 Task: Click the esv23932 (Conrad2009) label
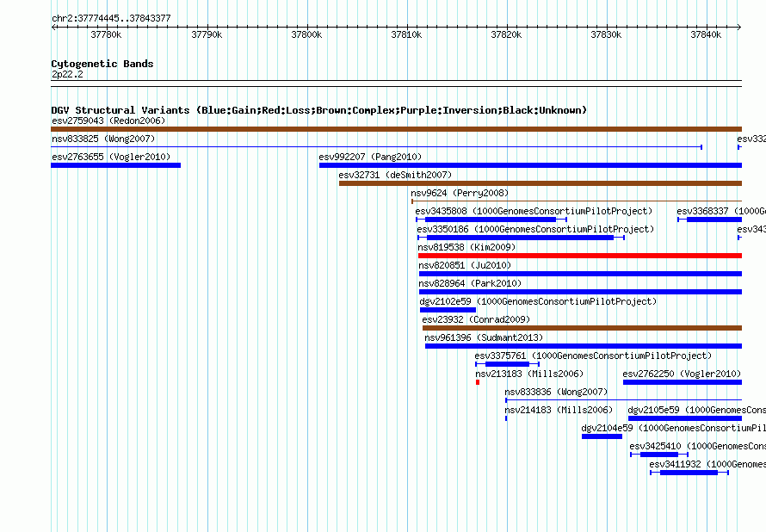[476, 319]
